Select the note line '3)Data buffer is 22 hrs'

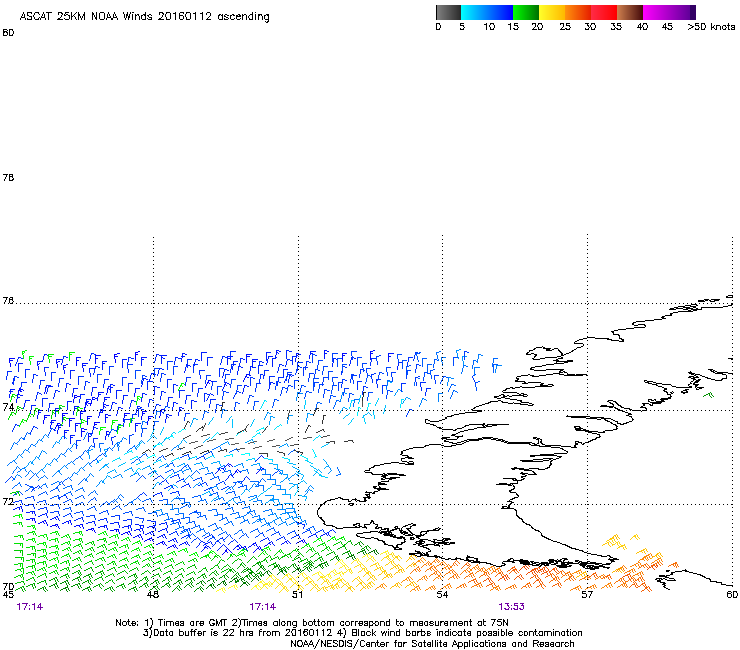(x=362, y=633)
